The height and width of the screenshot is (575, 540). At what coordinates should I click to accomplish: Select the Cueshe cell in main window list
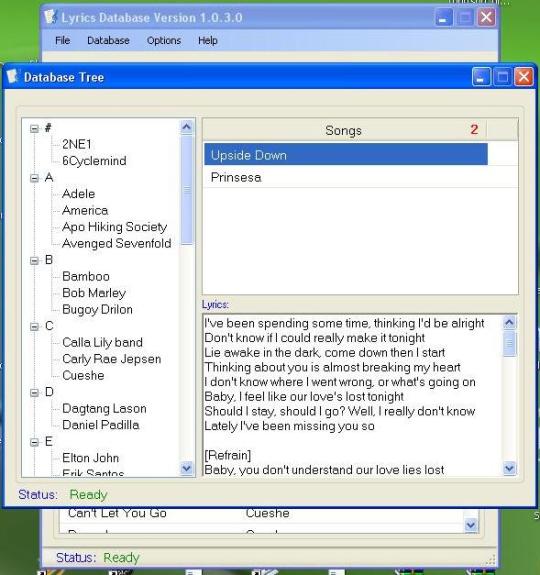pos(267,513)
